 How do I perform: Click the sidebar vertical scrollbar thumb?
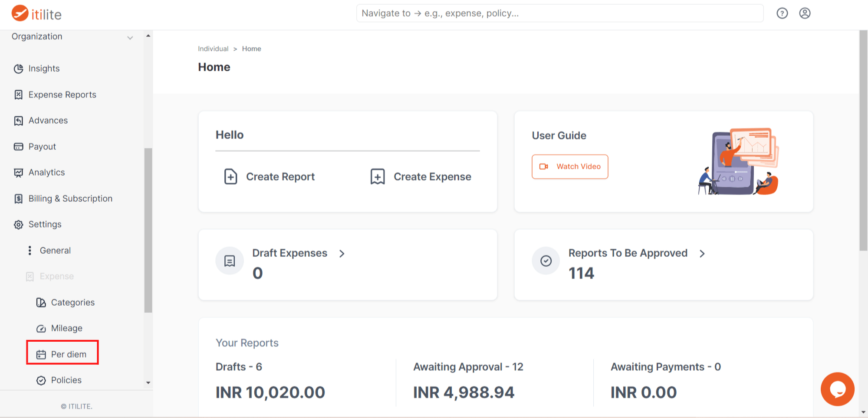click(x=148, y=230)
